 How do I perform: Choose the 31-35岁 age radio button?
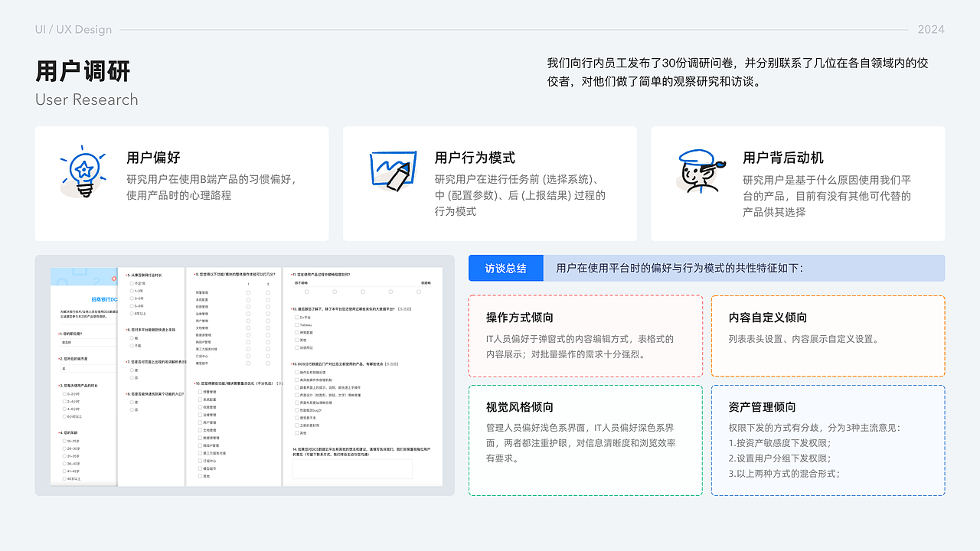(64, 456)
